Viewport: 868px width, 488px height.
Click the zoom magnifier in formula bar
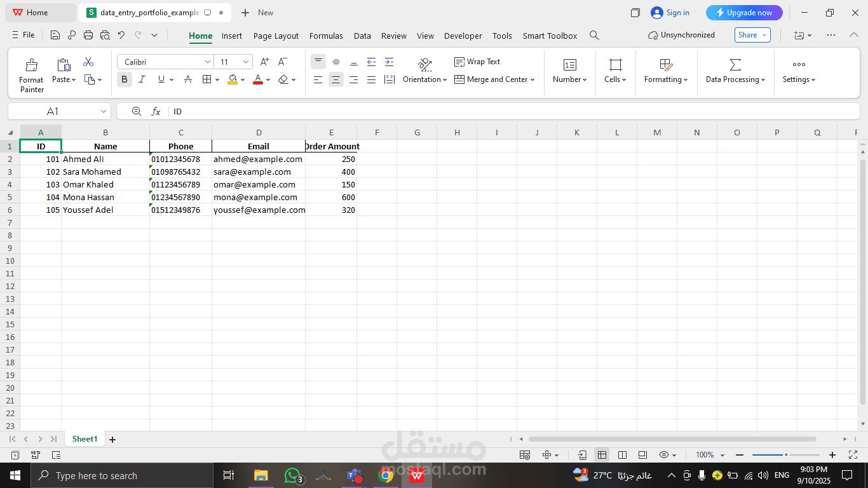[x=137, y=111]
